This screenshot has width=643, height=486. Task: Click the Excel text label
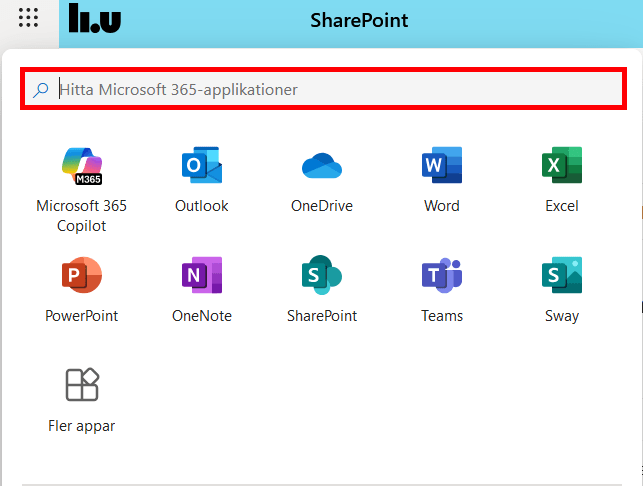coord(562,206)
